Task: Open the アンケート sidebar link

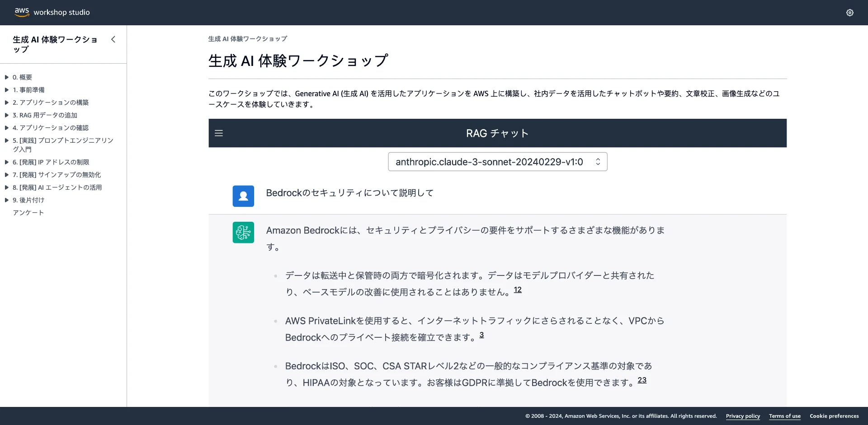Action: pos(28,213)
